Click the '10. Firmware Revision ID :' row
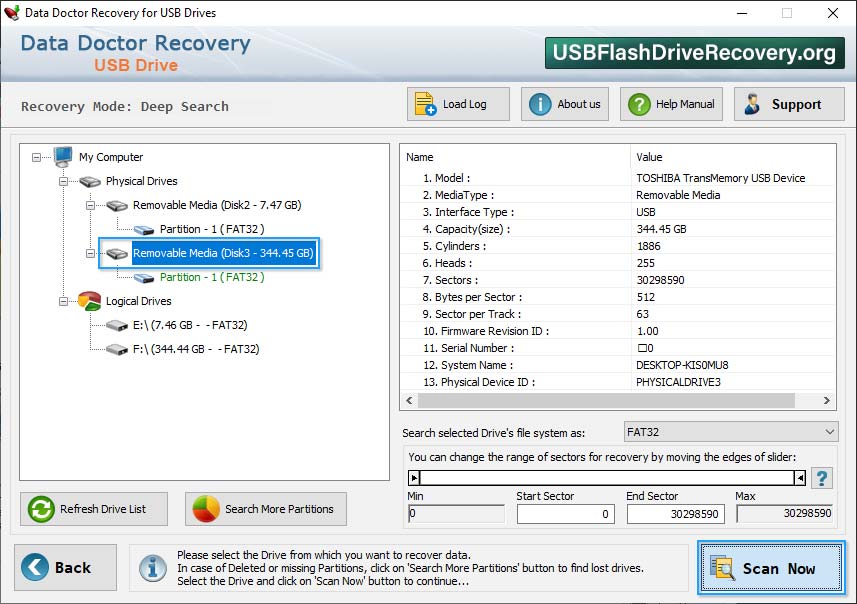Image resolution: width=857 pixels, height=604 pixels. (x=618, y=331)
